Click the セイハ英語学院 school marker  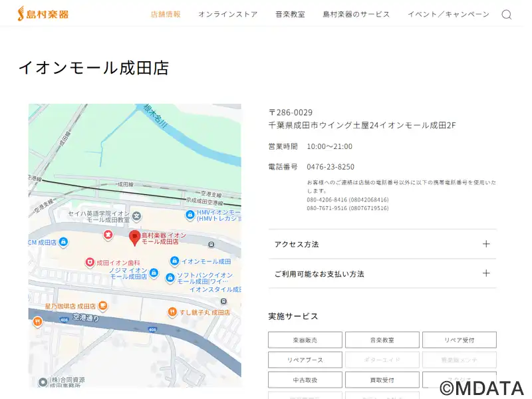(x=136, y=216)
